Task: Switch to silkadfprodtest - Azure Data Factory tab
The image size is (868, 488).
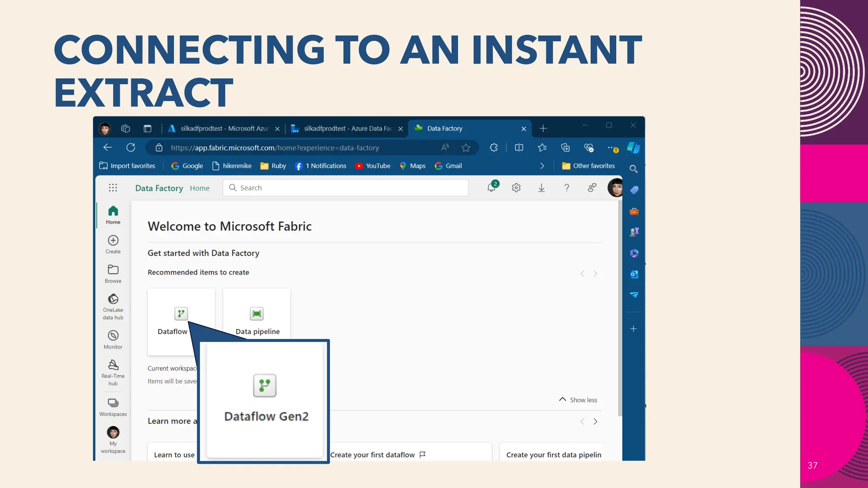Action: tap(347, 128)
